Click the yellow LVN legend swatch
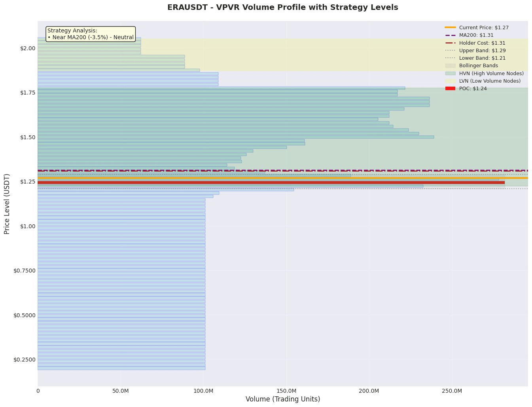Screen dimensions: 532x407 pos(451,81)
